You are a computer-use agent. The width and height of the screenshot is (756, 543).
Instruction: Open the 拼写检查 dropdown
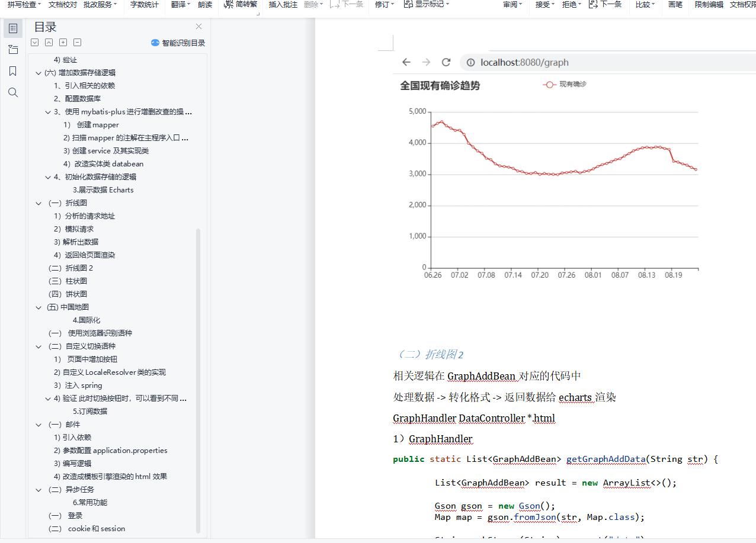[24, 4]
